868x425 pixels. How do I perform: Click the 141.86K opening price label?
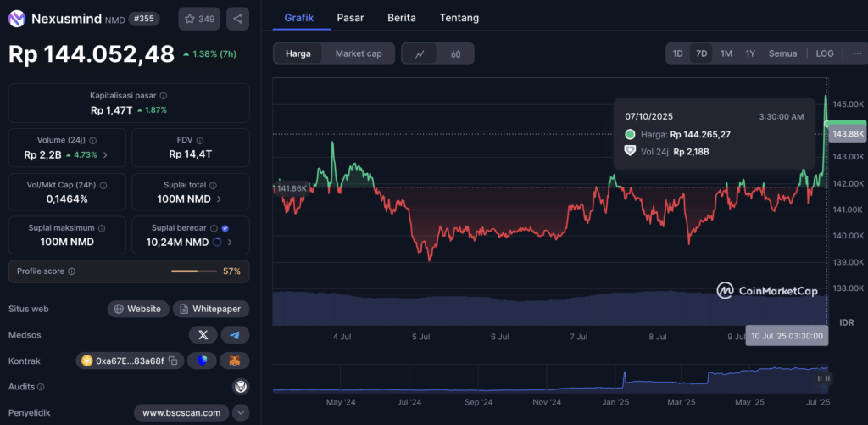tap(292, 188)
